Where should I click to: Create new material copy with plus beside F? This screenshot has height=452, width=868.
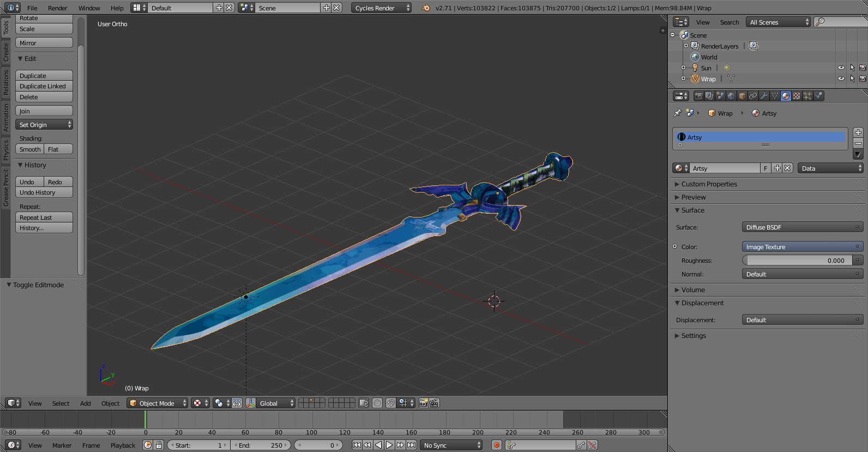[777, 168]
